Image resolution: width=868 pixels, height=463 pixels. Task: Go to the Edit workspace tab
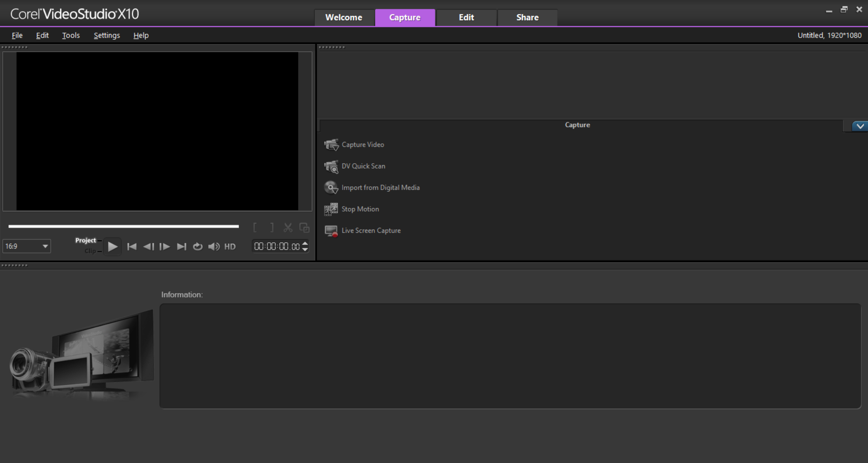pos(467,18)
